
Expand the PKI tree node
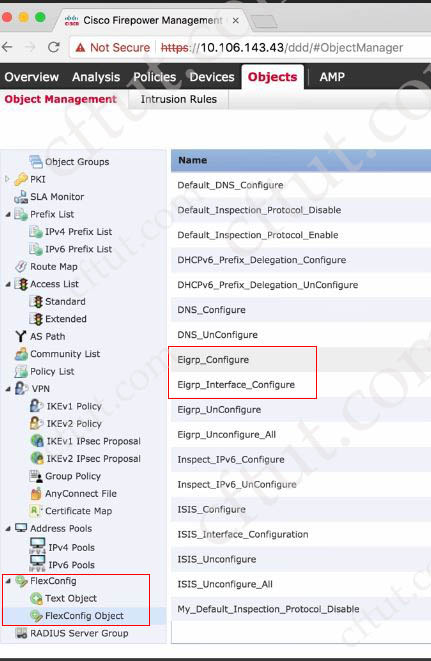click(7, 179)
